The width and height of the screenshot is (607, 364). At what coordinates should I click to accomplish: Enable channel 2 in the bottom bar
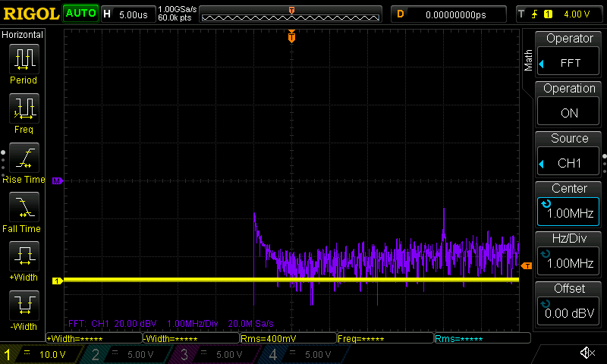click(123, 354)
